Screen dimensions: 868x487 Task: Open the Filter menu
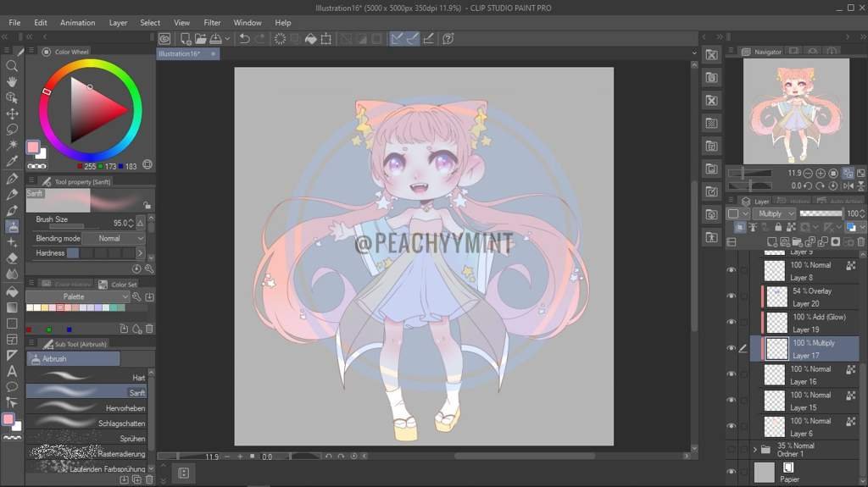(x=212, y=23)
